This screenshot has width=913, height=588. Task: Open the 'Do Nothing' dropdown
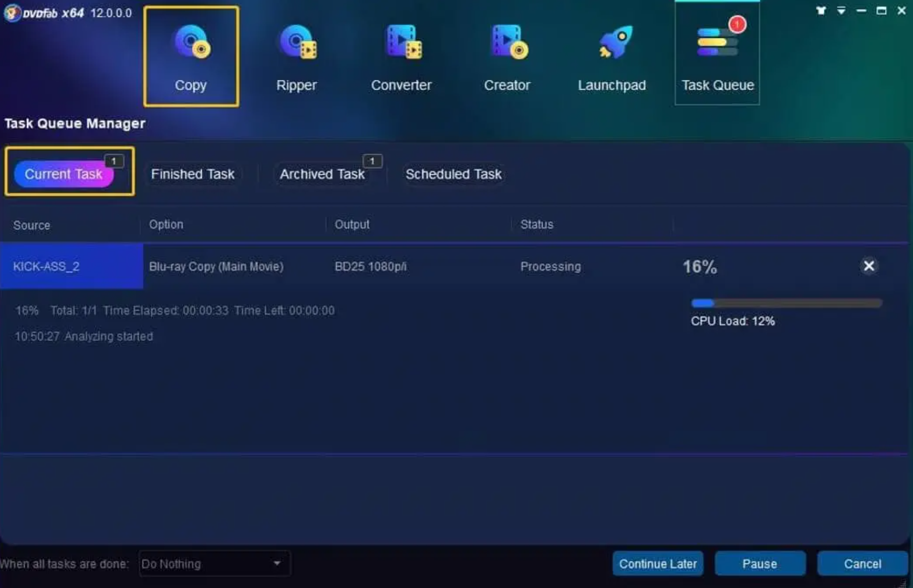click(214, 563)
